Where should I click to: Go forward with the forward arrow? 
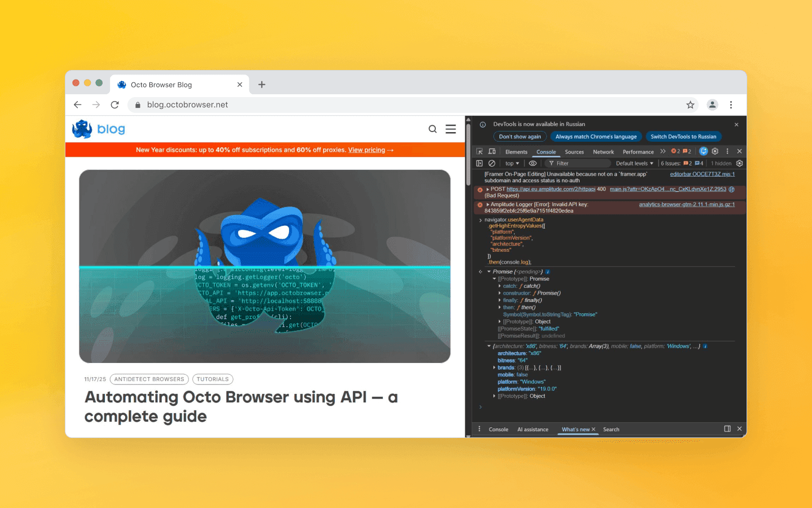click(x=96, y=105)
